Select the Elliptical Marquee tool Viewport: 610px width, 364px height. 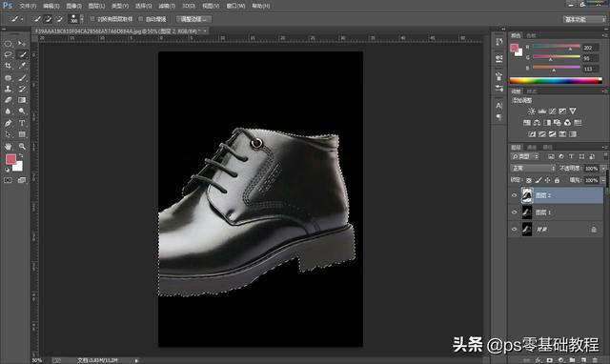(8, 44)
